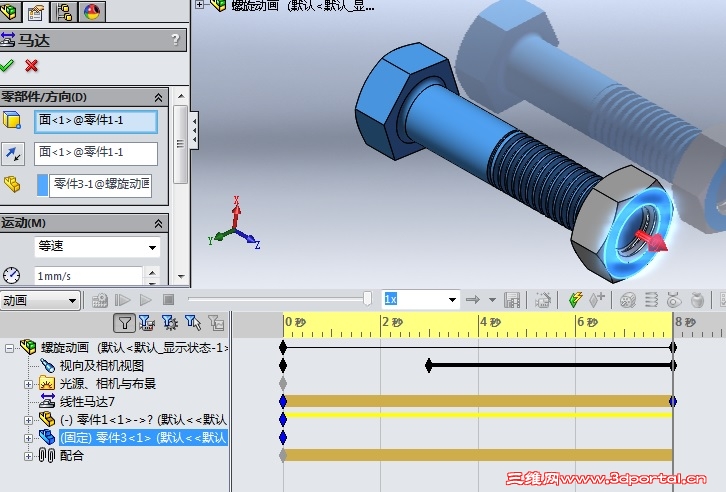This screenshot has height=492, width=726.
Task: Toggle the Filter Selected icon
Action: tap(193, 323)
